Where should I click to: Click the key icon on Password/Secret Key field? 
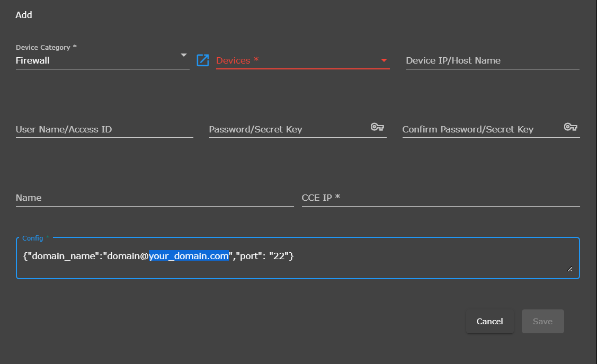377,127
